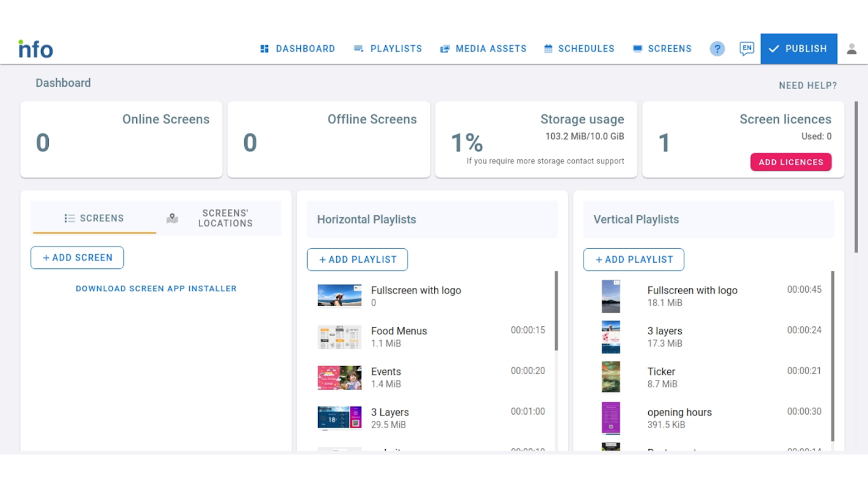Viewport: 868px width, 488px height.
Task: Open the EN language chat icon
Action: [x=747, y=49]
